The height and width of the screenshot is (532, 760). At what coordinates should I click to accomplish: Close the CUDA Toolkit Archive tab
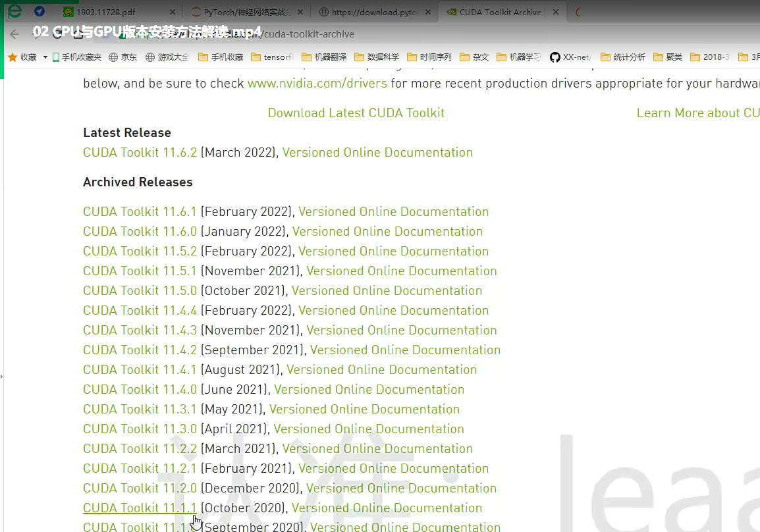point(555,12)
